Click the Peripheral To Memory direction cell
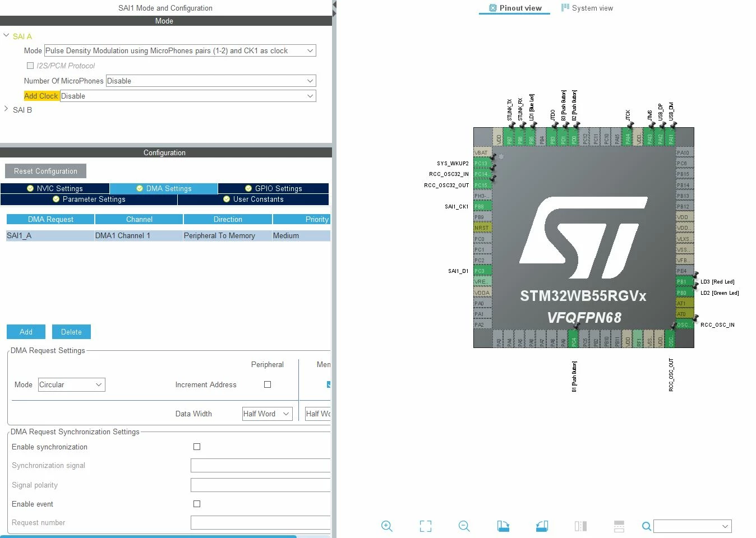The width and height of the screenshot is (756, 538). [228, 236]
